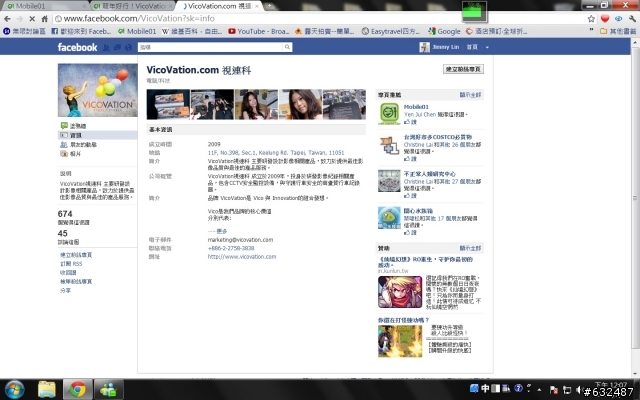Show all sponsored ads link
This screenshot has width=640, height=400.
470,248
